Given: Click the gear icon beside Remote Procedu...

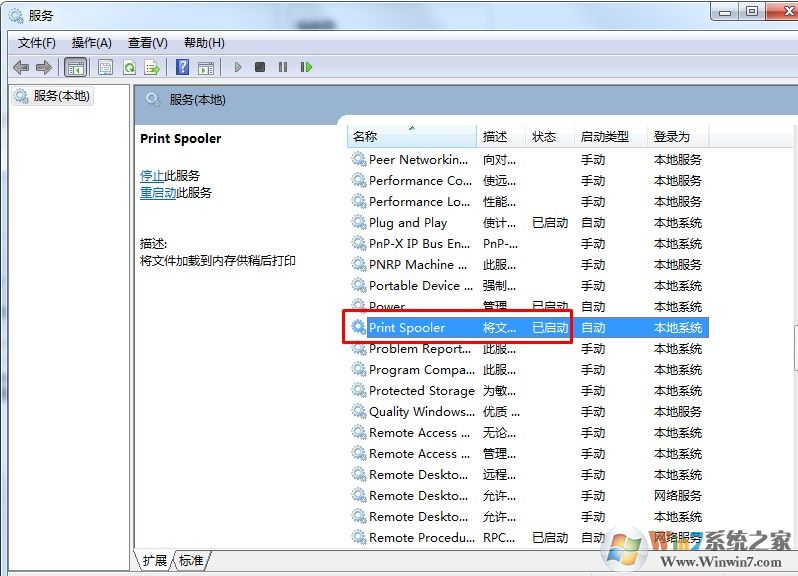Looking at the screenshot, I should tap(358, 537).
